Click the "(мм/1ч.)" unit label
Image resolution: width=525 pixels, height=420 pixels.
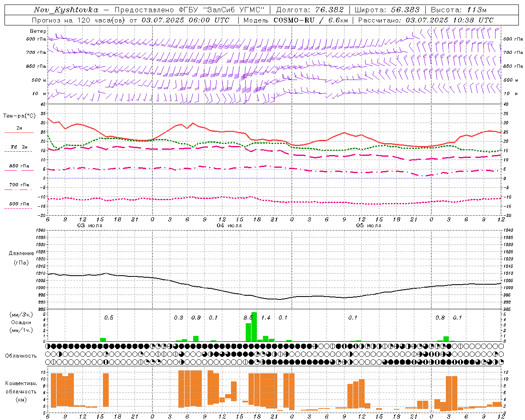(21, 330)
